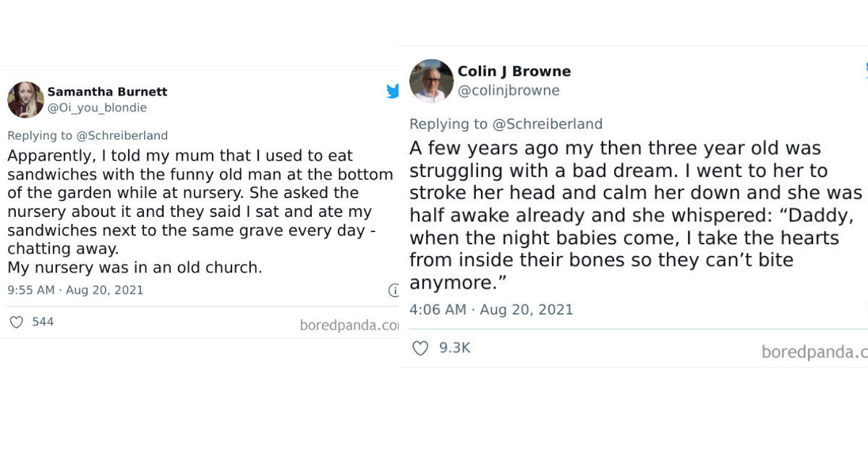Like Colin J Browne's tweet using the heart icon
The width and height of the screenshot is (868, 454).
tap(420, 348)
